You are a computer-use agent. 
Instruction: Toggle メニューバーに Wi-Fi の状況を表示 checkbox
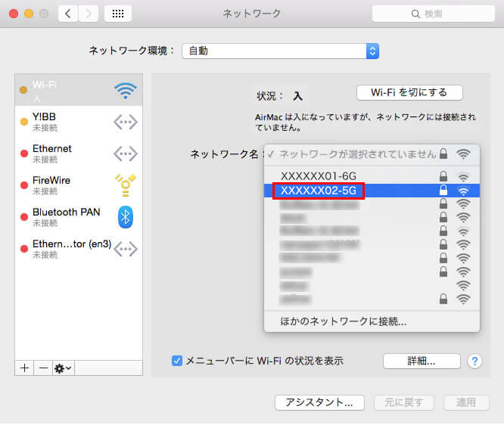click(x=177, y=361)
